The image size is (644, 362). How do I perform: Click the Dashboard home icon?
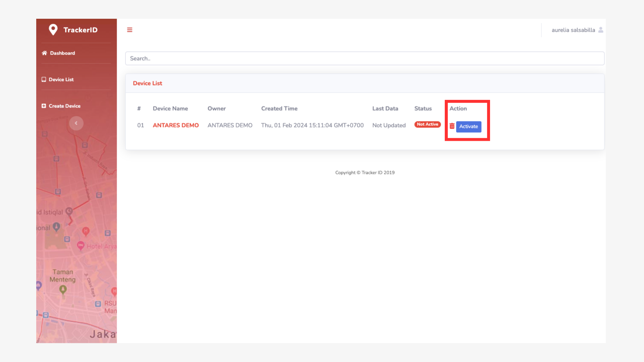pos(44,53)
